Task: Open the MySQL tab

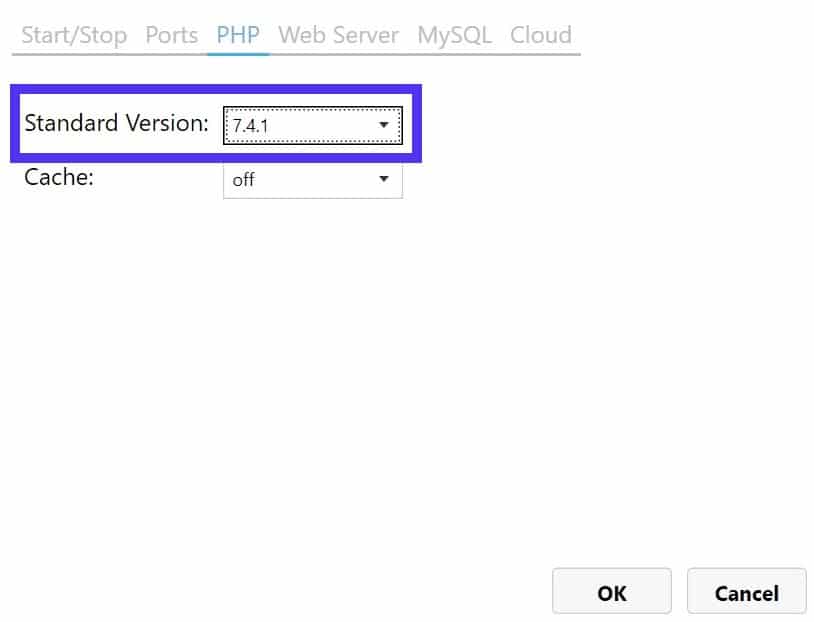Action: pyautogui.click(x=455, y=35)
